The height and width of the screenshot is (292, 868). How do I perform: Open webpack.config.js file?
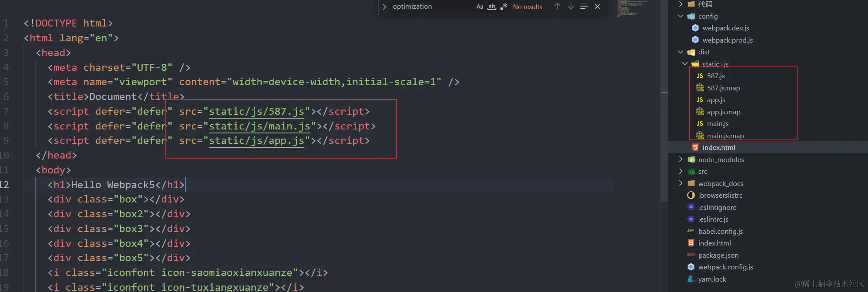(x=725, y=267)
